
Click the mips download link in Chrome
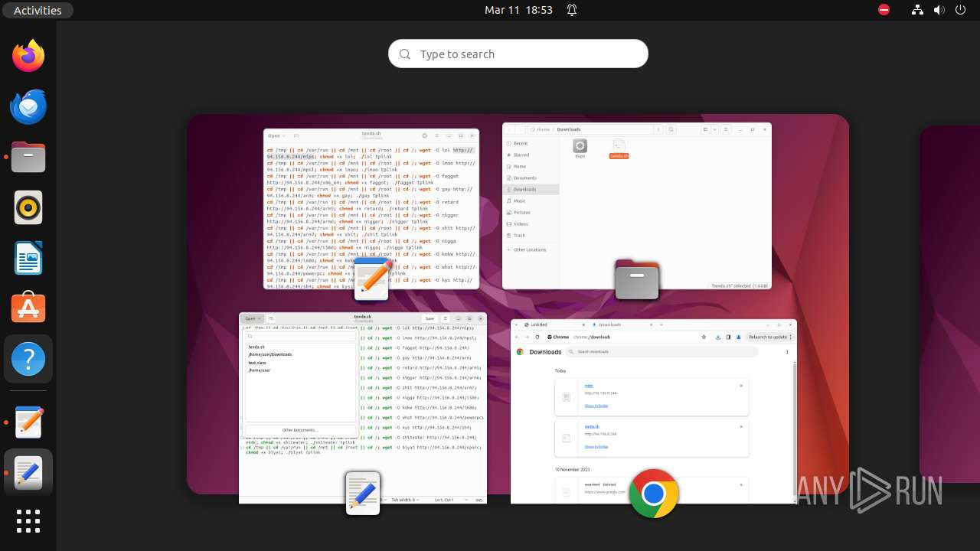(x=589, y=386)
